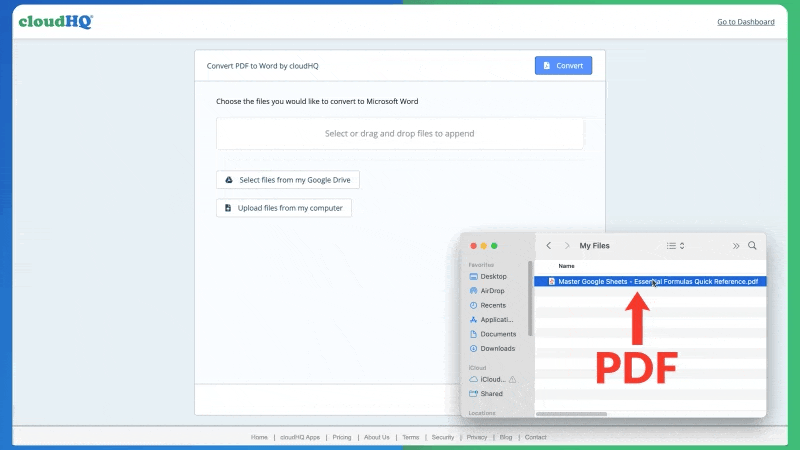Click the Desktop folder icon in the sidebar
This screenshot has width=800, height=450.
click(473, 277)
